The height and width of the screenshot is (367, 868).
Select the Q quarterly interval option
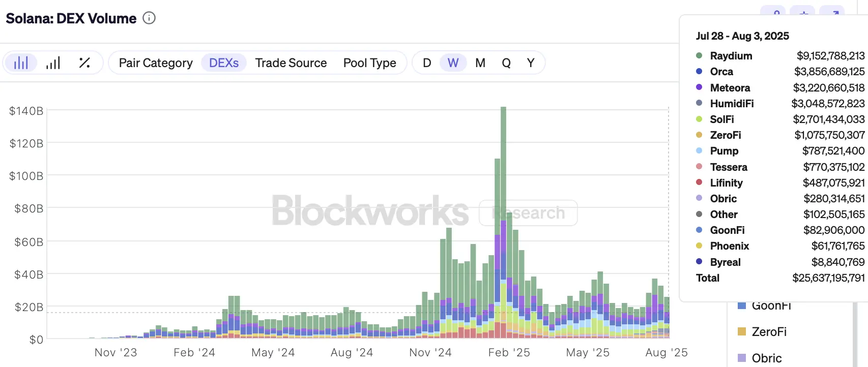506,63
